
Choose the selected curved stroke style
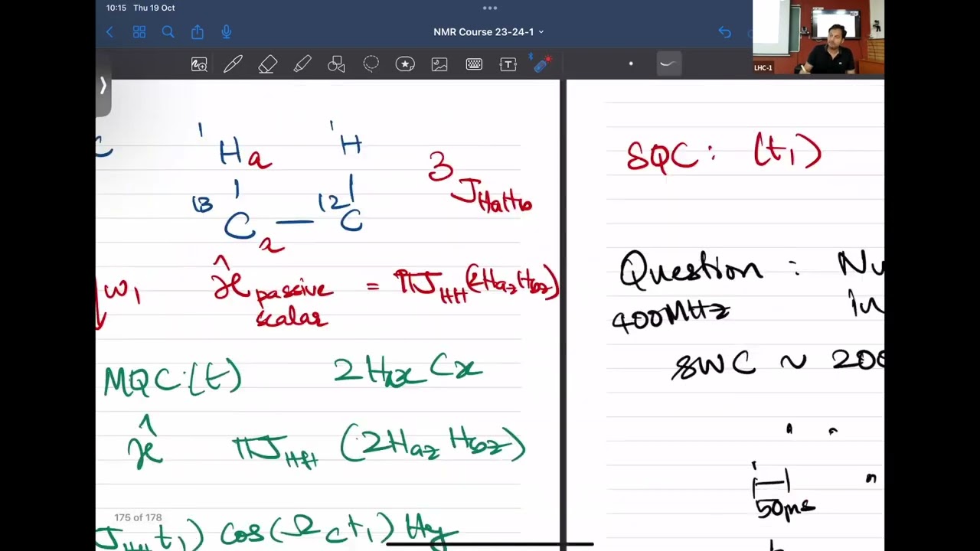[x=668, y=64]
